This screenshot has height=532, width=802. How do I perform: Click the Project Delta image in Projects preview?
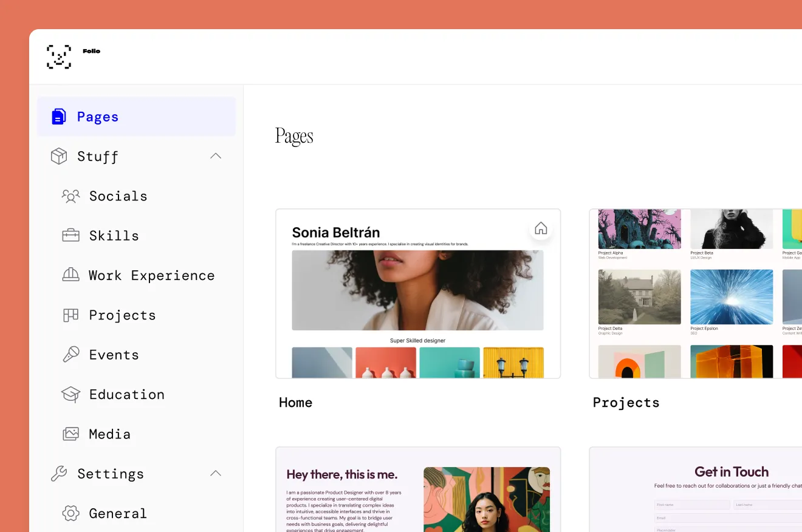click(639, 297)
